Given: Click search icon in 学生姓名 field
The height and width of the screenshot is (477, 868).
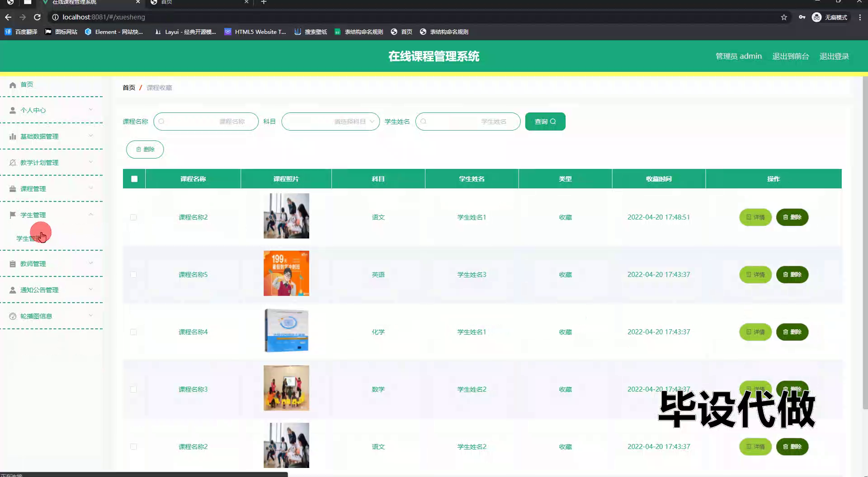Looking at the screenshot, I should pos(424,122).
